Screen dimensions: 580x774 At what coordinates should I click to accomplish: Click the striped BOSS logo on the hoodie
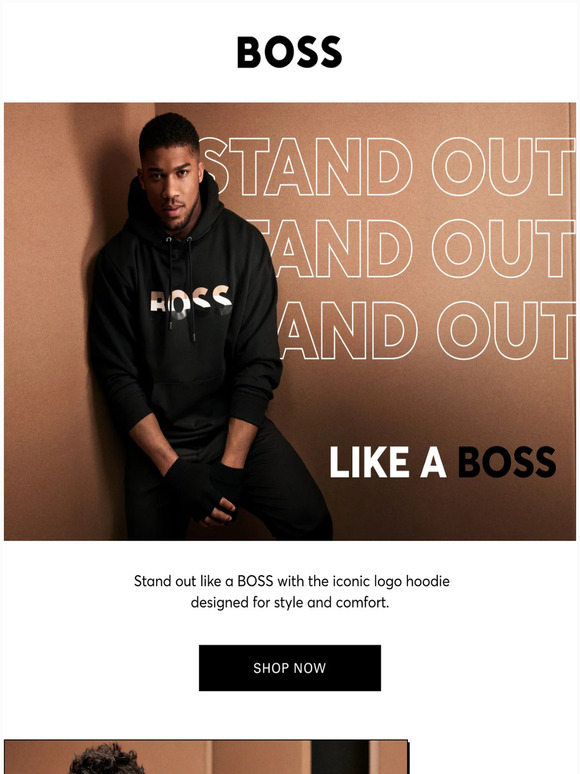pos(191,302)
